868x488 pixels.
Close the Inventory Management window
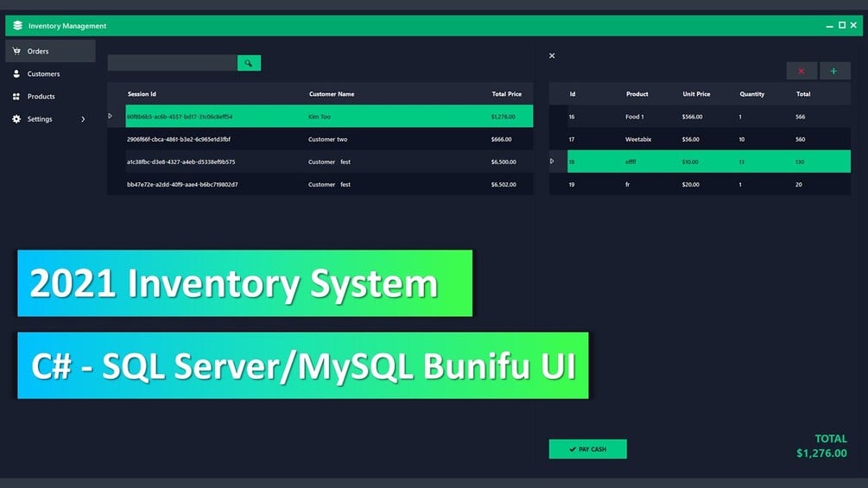click(x=853, y=25)
